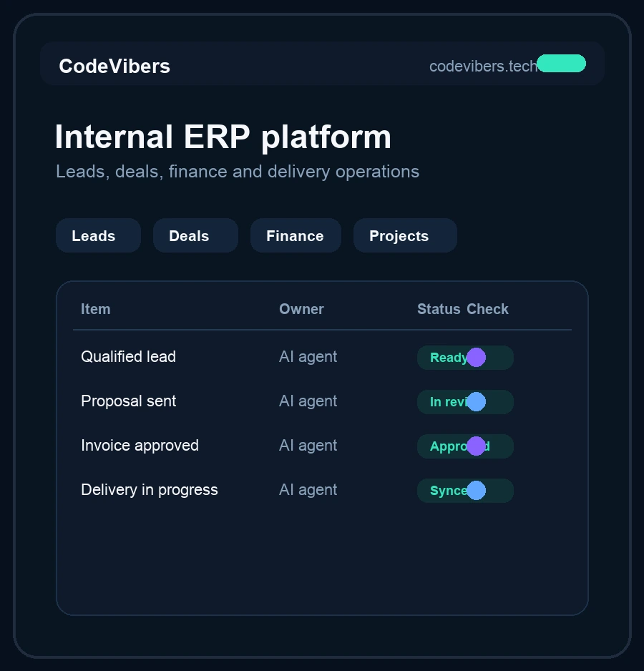Viewport: 644px width, 671px height.
Task: Click the purple dot in Invoice approved row
Action: (x=476, y=446)
